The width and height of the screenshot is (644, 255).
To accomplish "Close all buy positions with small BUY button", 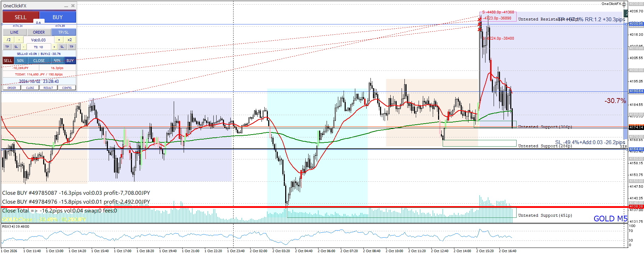I will click(x=70, y=61).
